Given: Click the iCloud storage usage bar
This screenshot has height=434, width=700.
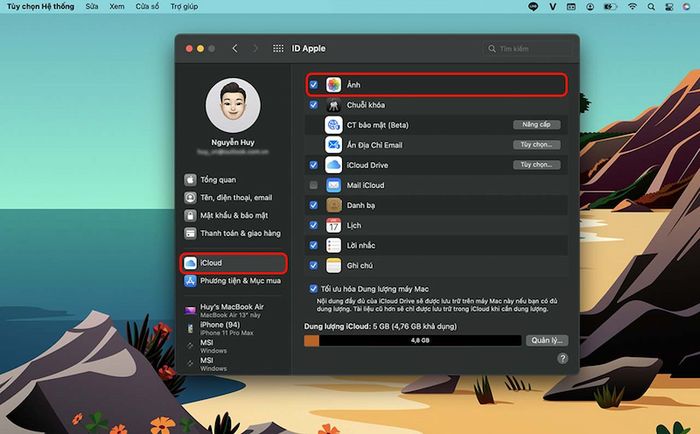Looking at the screenshot, I should click(412, 341).
